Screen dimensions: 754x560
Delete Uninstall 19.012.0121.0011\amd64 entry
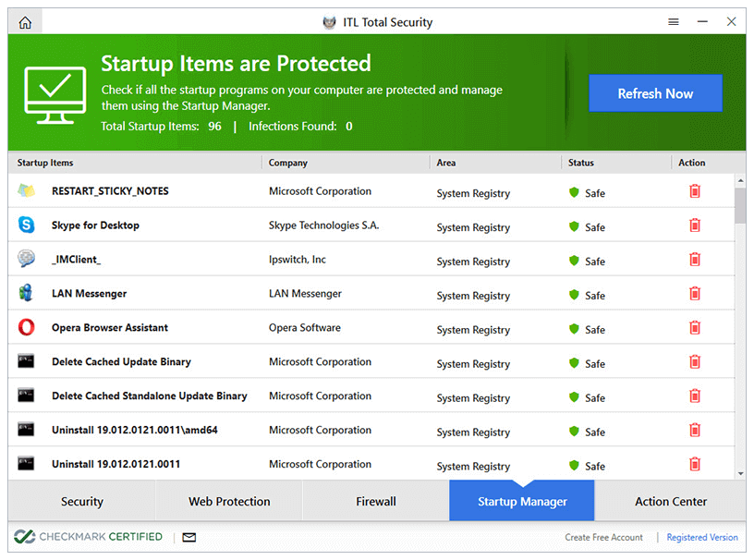tap(695, 430)
